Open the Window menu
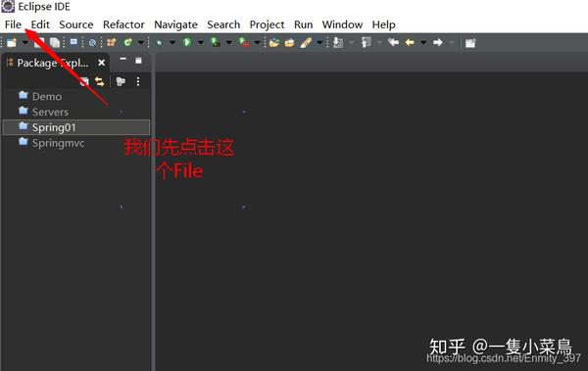The height and width of the screenshot is (371, 588). [342, 24]
